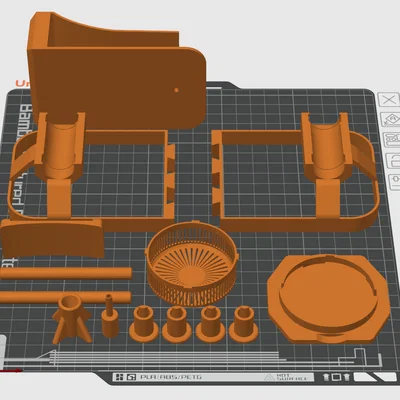Select the octagonal lid model
Viewport: 400px width, 400px height.
[x=328, y=298]
